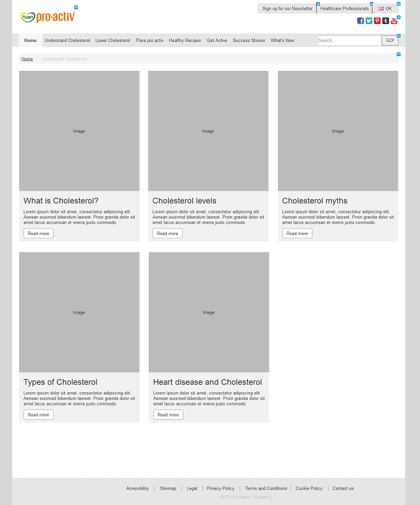Open Healthy Recipes menu item
Image resolution: width=420 pixels, height=505 pixels.
[185, 40]
